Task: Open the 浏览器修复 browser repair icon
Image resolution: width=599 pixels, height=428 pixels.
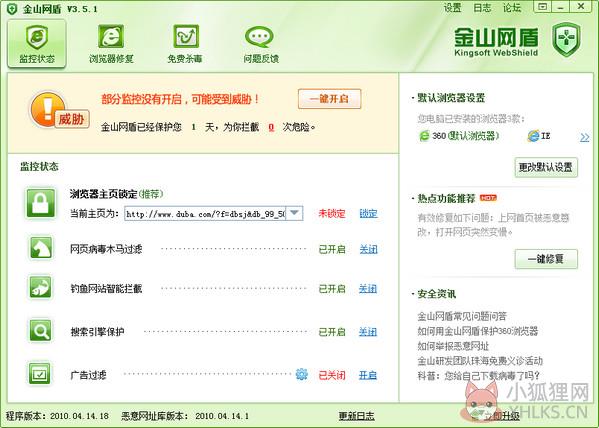Action: pos(111,37)
